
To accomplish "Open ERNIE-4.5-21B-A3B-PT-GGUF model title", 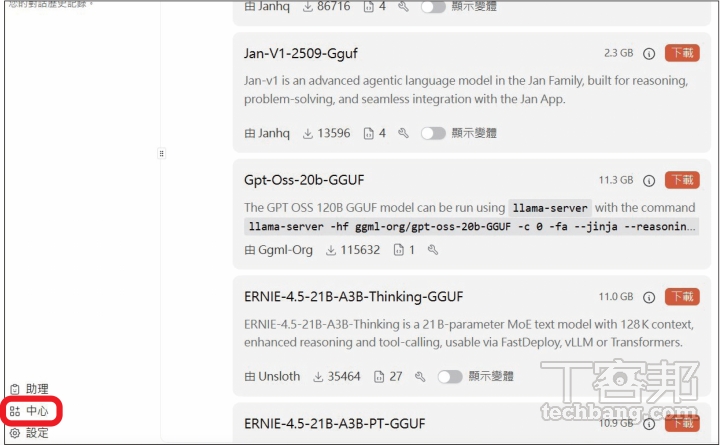I will (x=335, y=423).
